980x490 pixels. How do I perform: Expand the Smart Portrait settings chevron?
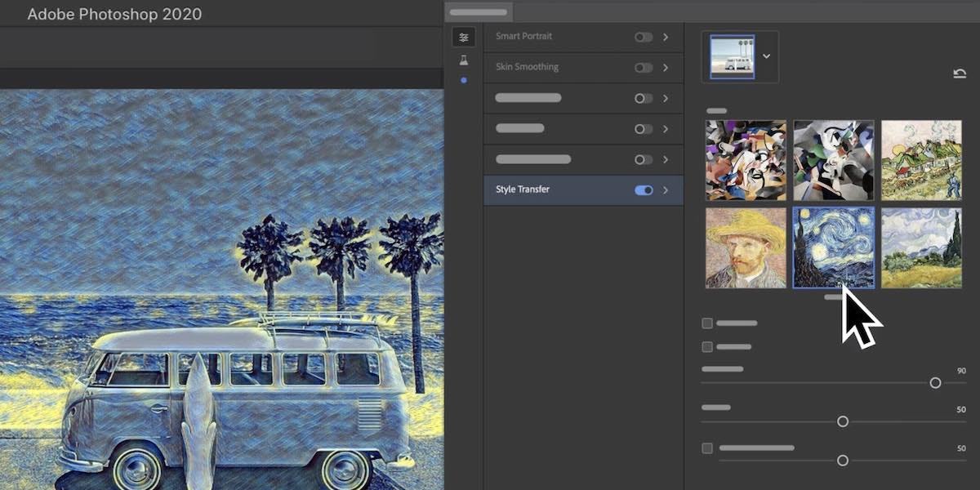coord(666,36)
